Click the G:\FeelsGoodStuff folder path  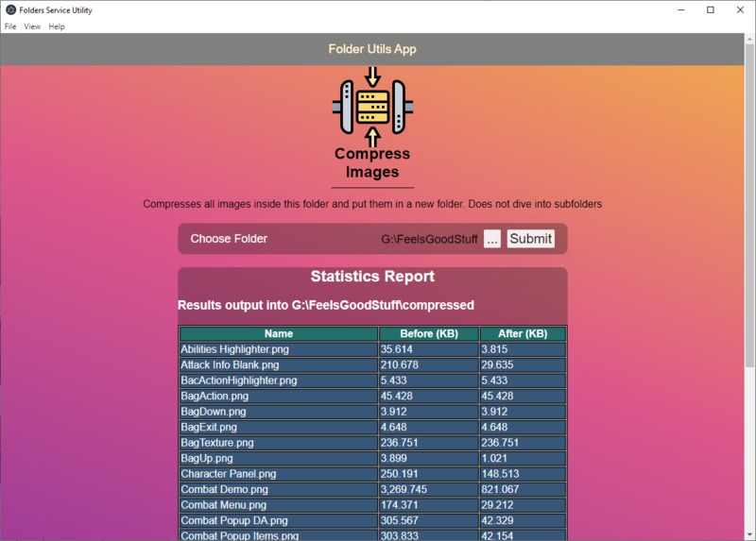pos(429,239)
